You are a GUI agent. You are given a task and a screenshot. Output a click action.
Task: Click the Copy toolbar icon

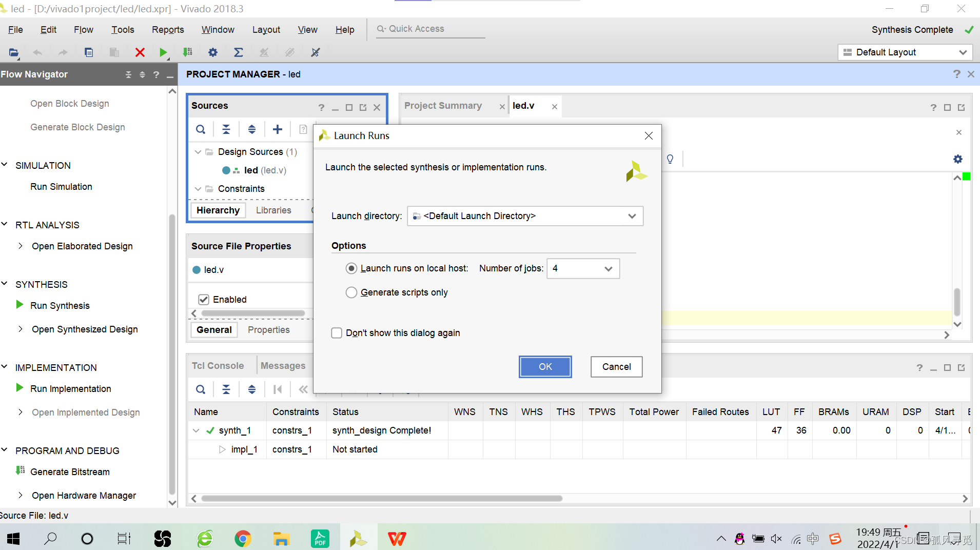(89, 52)
